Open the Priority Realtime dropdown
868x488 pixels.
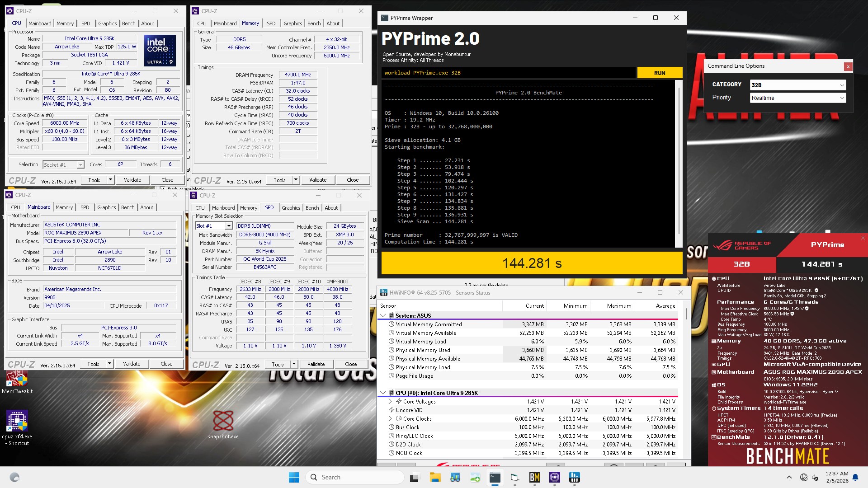(797, 98)
